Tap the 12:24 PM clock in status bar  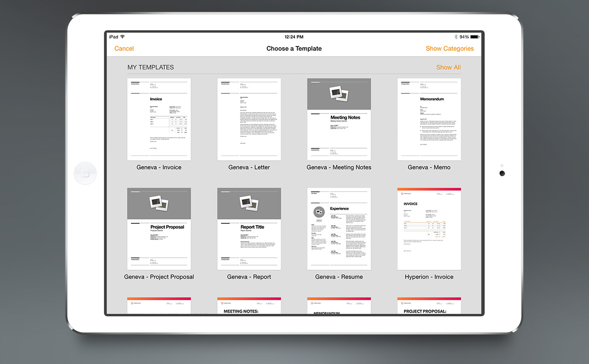point(294,37)
